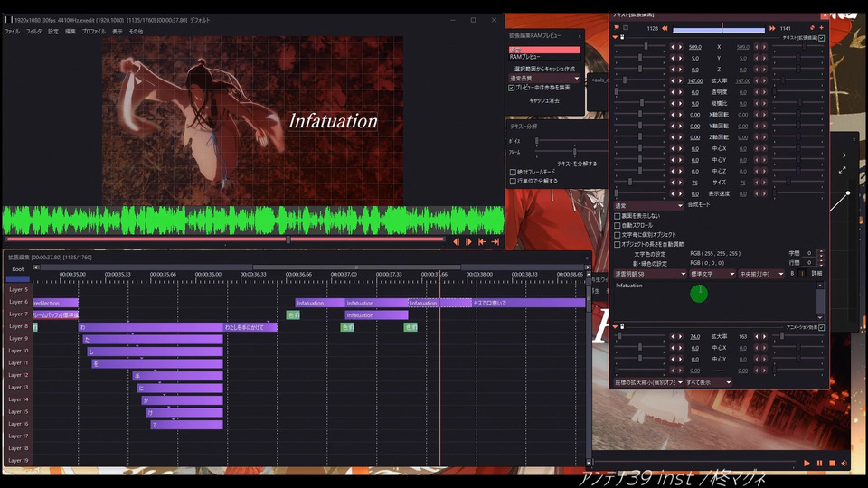The height and width of the screenshot is (488, 868).
Task: Click 影・縁色の設定 button
Action: 650,263
